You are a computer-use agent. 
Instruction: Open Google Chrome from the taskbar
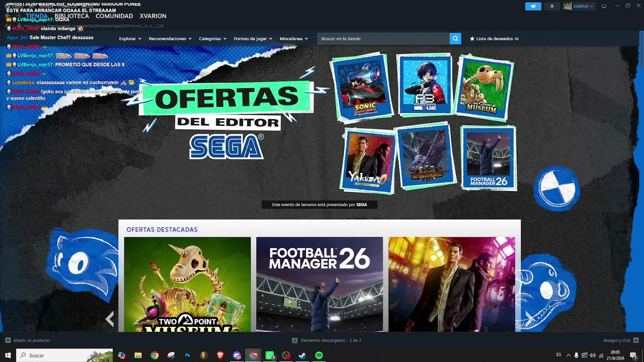[x=154, y=355]
